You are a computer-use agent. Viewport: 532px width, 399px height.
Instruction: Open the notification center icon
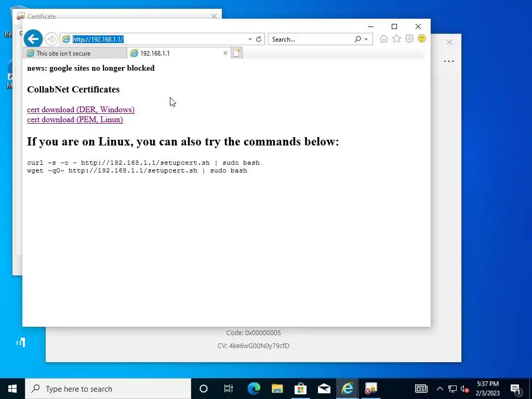515,389
